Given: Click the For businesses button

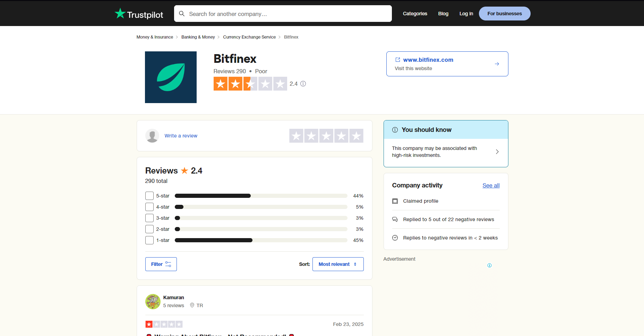Looking at the screenshot, I should pyautogui.click(x=505, y=14).
